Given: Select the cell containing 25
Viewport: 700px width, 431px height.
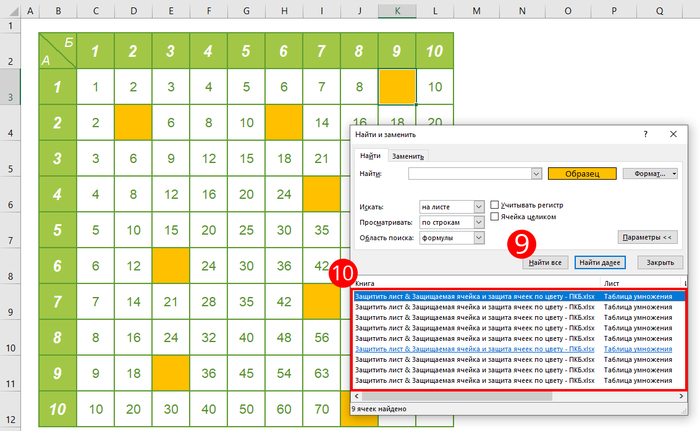Looking at the screenshot, I should coord(246,230).
